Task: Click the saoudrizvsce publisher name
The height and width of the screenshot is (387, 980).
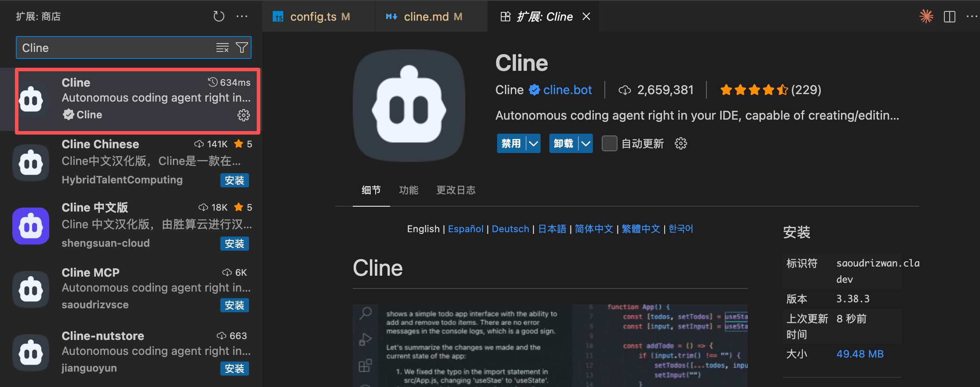Action: [x=95, y=305]
